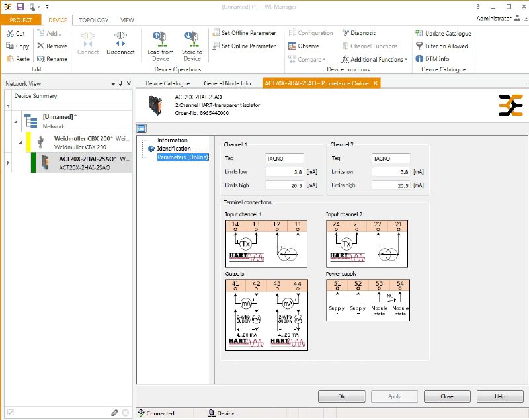Pin the Network View panel
Viewport: 529px width, 420px height.
(x=121, y=84)
